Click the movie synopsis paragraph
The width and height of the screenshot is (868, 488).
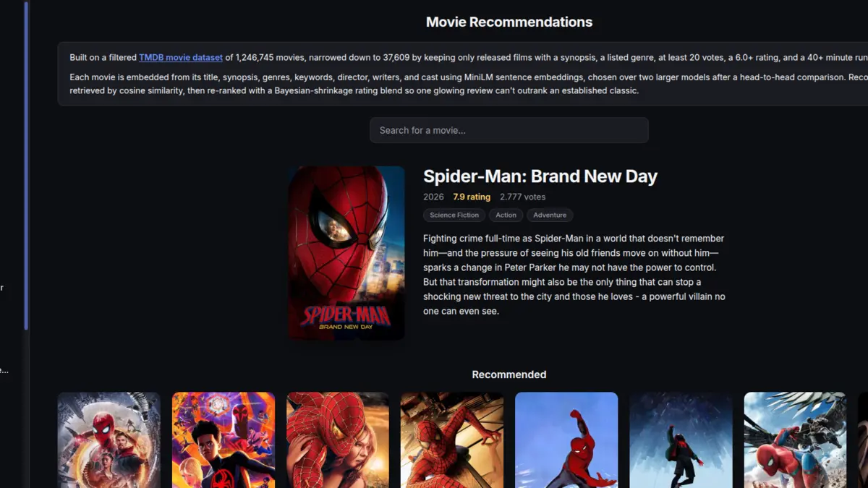pyautogui.click(x=574, y=275)
